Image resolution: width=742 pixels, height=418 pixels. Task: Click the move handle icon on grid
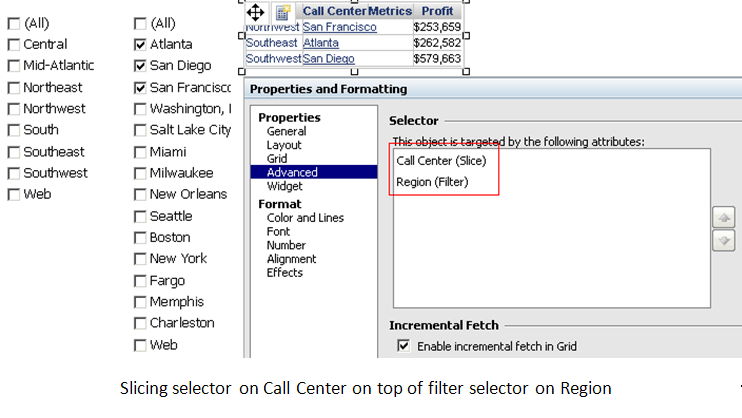(255, 12)
